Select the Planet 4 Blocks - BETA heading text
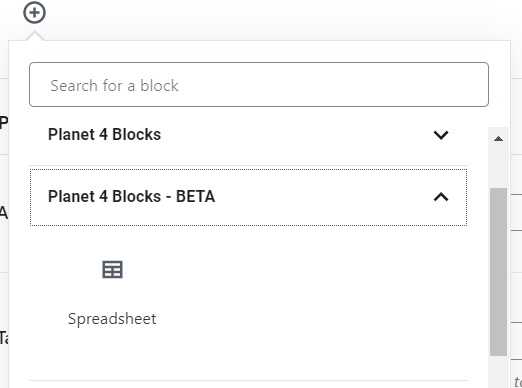The width and height of the screenshot is (522, 388). (x=131, y=196)
